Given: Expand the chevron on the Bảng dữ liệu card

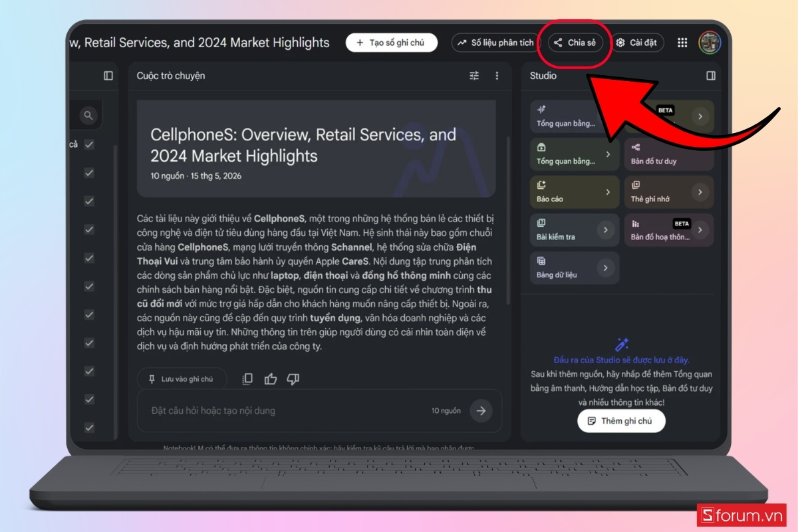Looking at the screenshot, I should click(605, 268).
